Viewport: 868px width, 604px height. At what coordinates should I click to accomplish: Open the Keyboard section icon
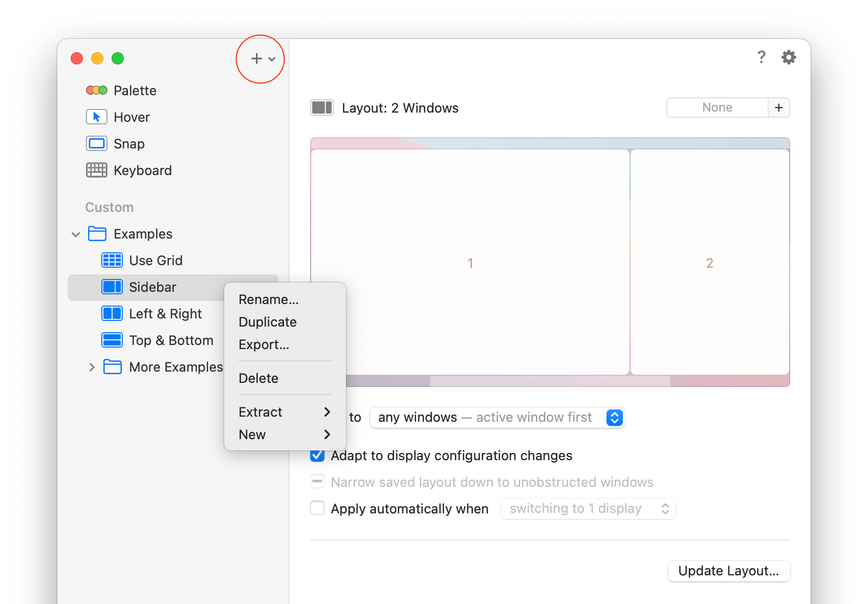pos(97,170)
